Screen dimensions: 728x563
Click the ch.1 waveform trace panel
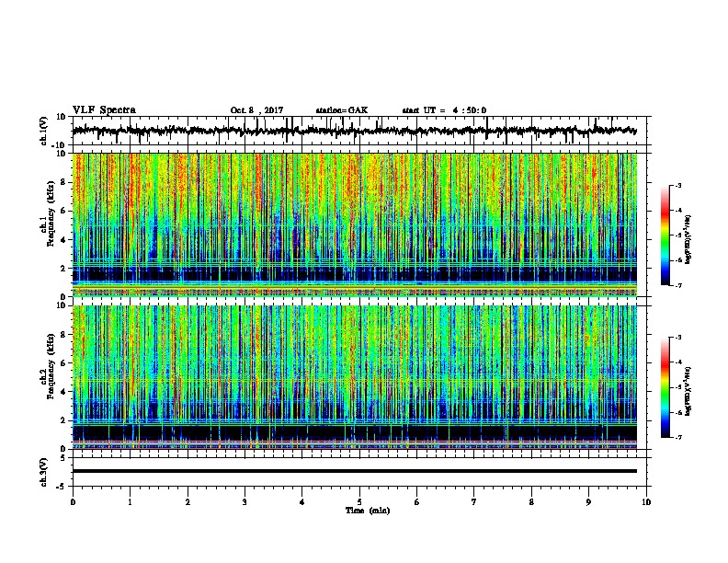point(361,131)
